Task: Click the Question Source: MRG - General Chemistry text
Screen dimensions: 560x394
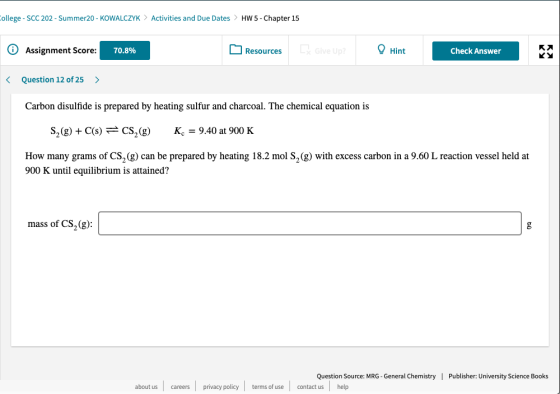Action: pyautogui.click(x=376, y=376)
